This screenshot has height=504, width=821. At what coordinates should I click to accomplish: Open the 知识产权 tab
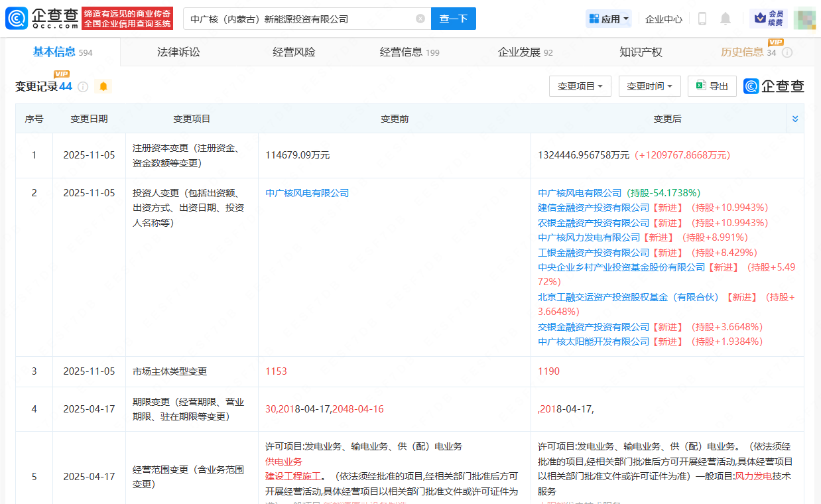pos(641,52)
